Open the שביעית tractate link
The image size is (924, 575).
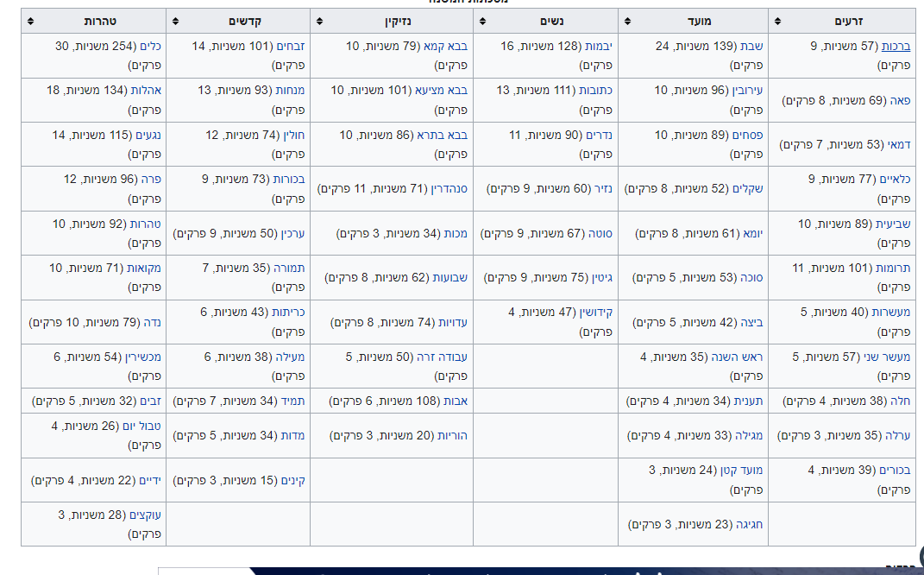pos(893,224)
